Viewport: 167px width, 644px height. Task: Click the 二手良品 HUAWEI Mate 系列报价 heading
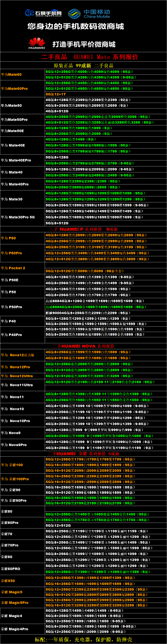coord(90,57)
